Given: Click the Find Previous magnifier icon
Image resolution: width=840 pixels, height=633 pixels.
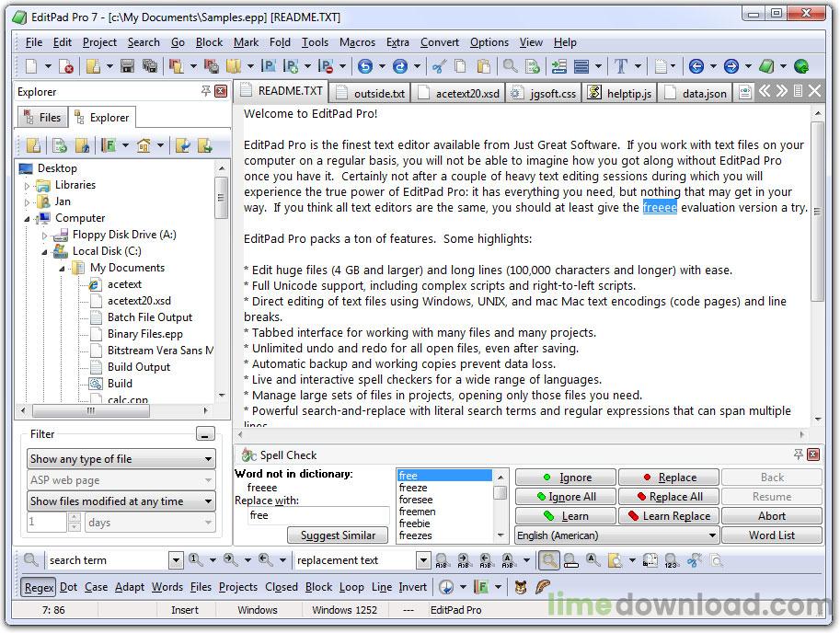Looking at the screenshot, I should pyautogui.click(x=265, y=560).
